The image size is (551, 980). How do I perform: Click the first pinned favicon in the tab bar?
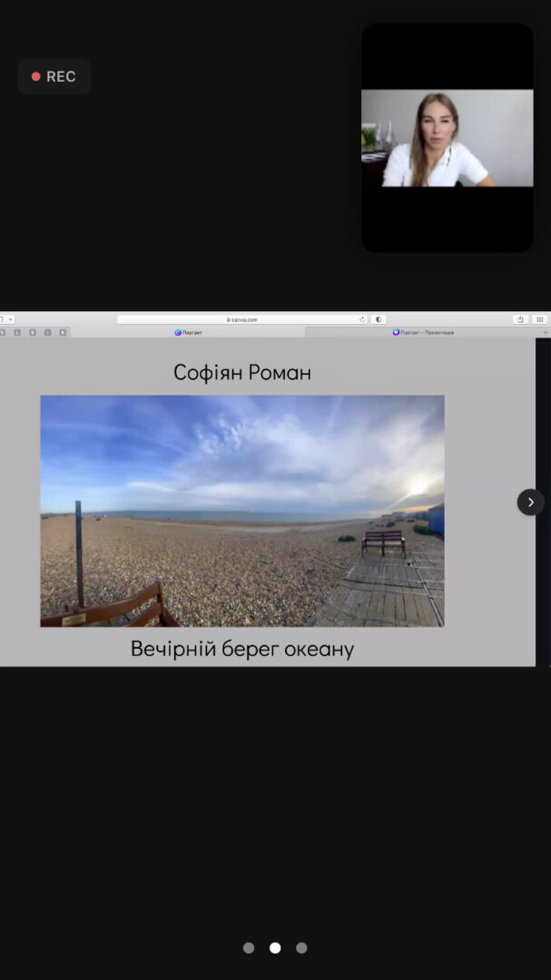click(3, 332)
